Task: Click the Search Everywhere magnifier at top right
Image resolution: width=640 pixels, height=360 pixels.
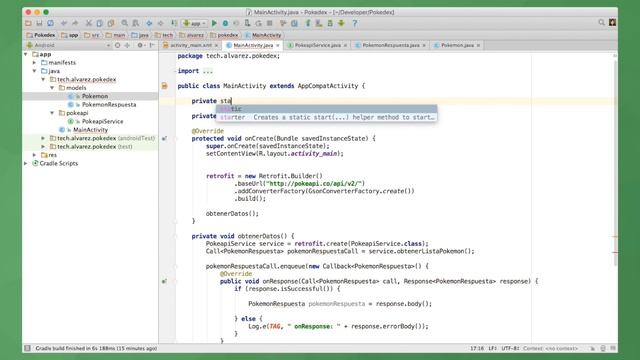Action: click(x=602, y=22)
